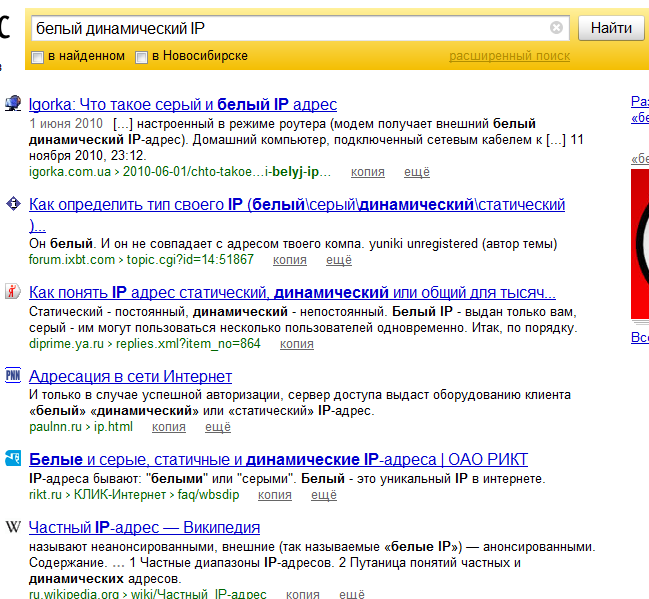Click the "faq/wbsdip" segment of the rikt.ru URL
Image resolution: width=649 pixels, height=599 pixels.
coord(208,495)
